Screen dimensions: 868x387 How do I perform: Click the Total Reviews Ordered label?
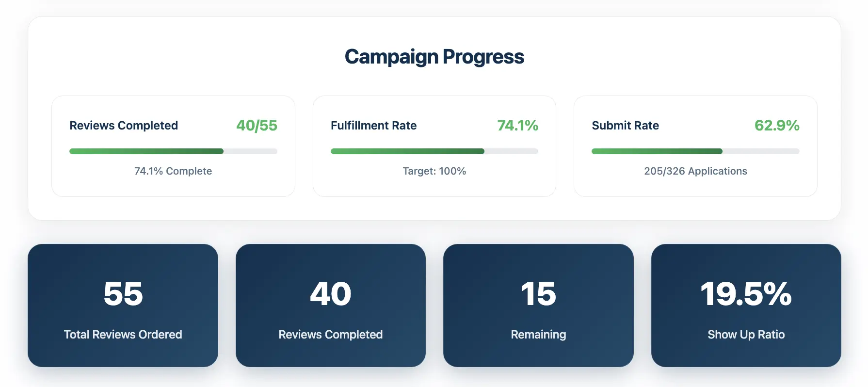123,334
